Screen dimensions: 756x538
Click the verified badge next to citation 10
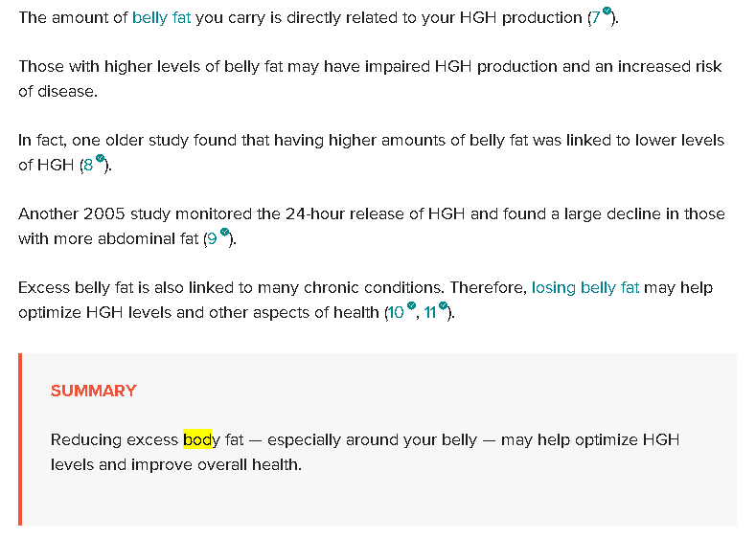coord(411,305)
